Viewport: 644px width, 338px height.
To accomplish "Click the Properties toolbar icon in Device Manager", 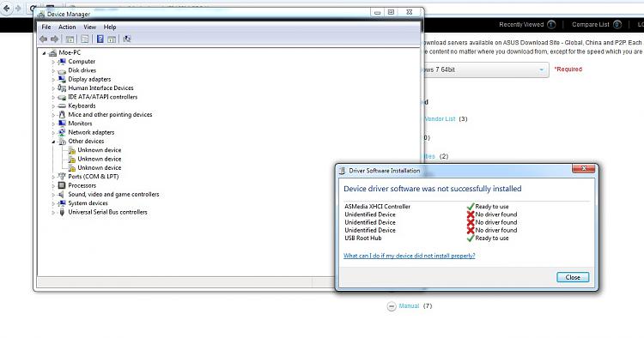I will coord(85,39).
